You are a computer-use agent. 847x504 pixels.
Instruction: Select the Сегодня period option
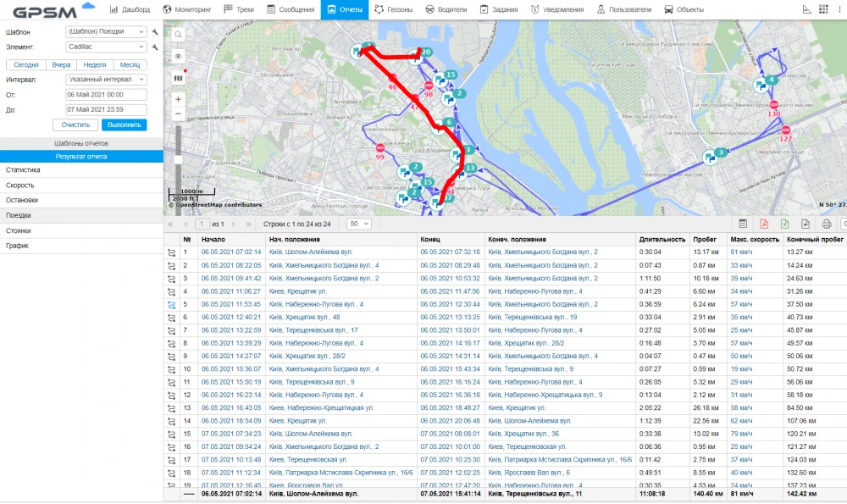pyautogui.click(x=25, y=64)
